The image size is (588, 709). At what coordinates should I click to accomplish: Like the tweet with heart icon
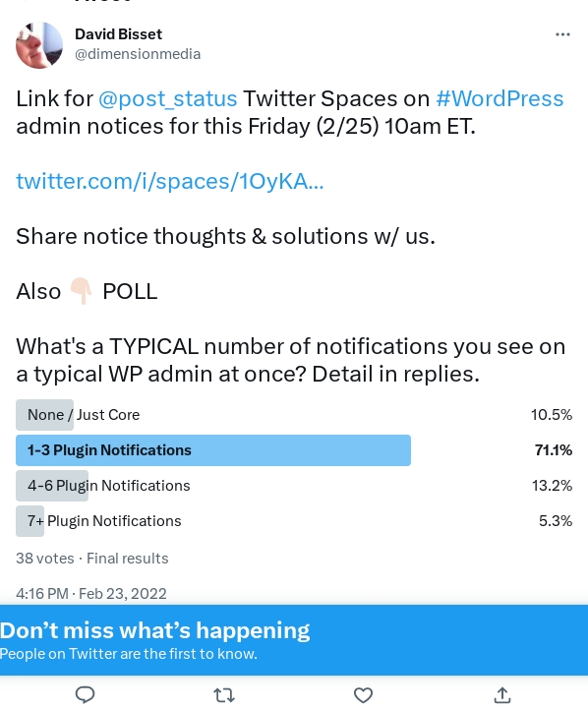click(363, 695)
